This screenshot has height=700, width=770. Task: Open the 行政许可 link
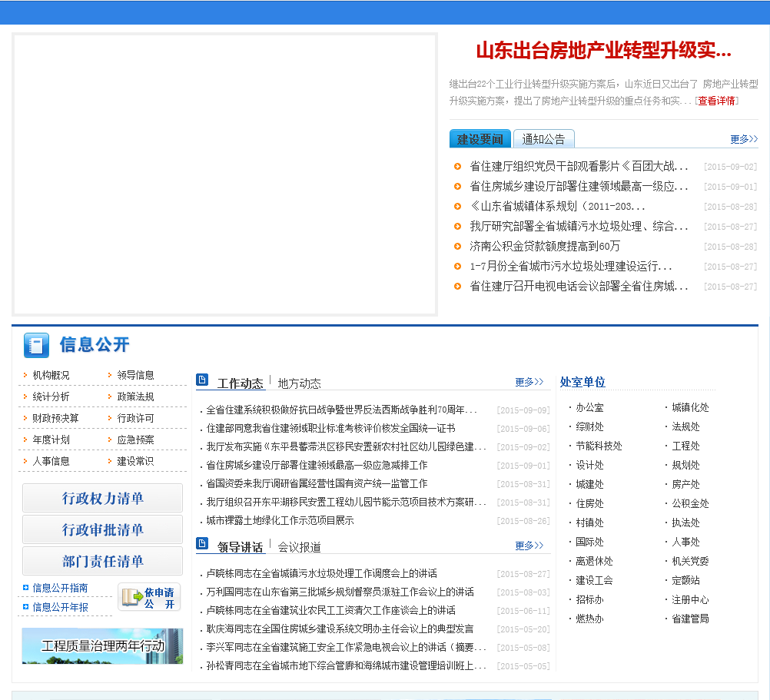[135, 418]
